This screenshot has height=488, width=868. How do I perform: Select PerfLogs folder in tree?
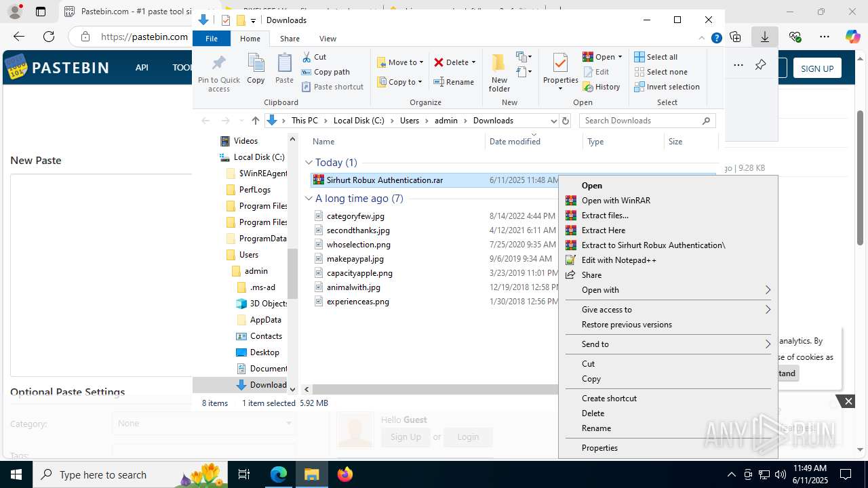[254, 190]
